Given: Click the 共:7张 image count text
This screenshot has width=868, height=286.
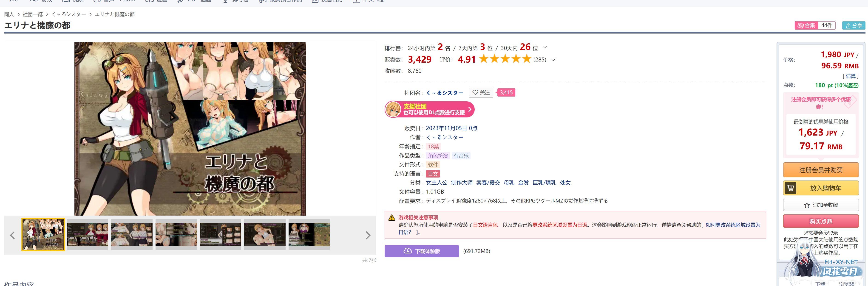Looking at the screenshot, I should tap(369, 260).
